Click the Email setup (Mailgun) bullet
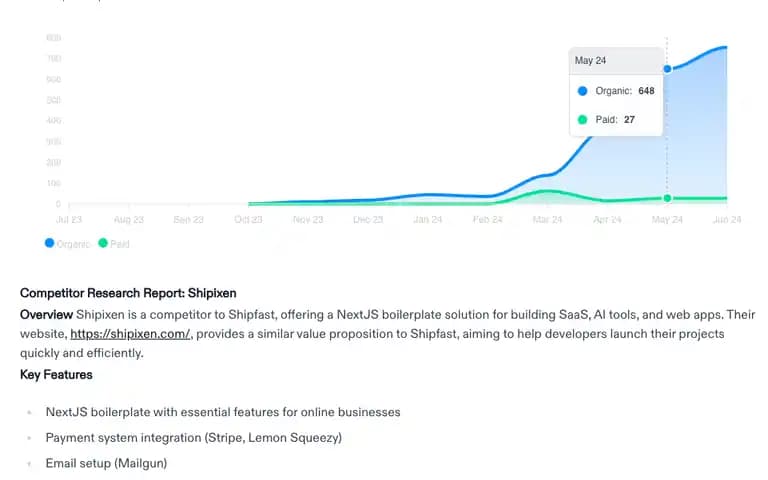The height and width of the screenshot is (480, 768). tap(106, 463)
